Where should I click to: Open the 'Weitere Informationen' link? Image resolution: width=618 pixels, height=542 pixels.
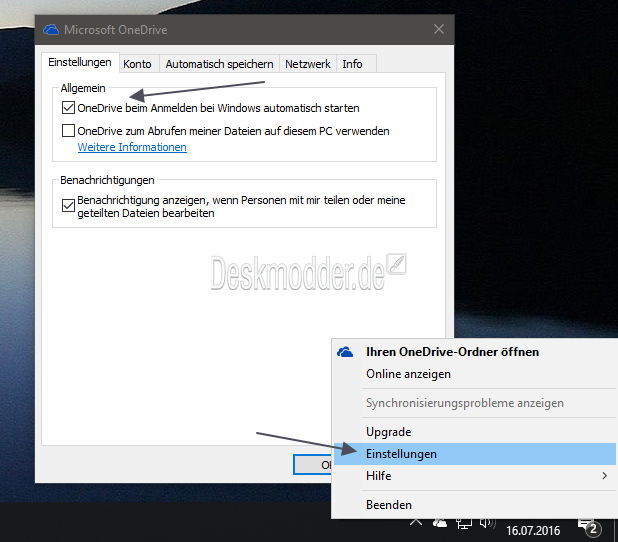point(132,147)
